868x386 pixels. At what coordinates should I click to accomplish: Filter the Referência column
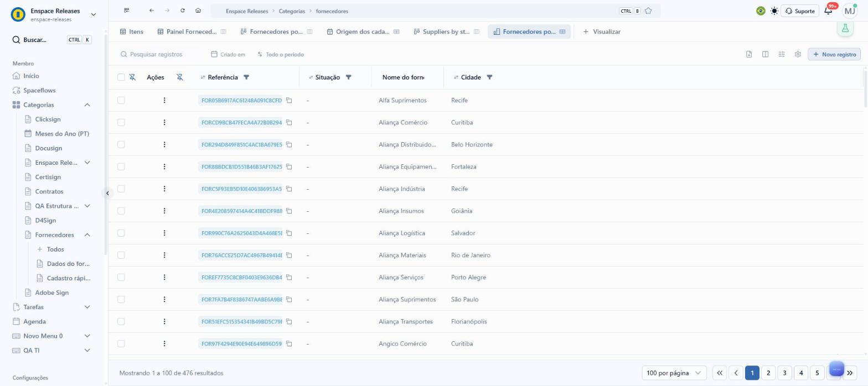pos(246,77)
